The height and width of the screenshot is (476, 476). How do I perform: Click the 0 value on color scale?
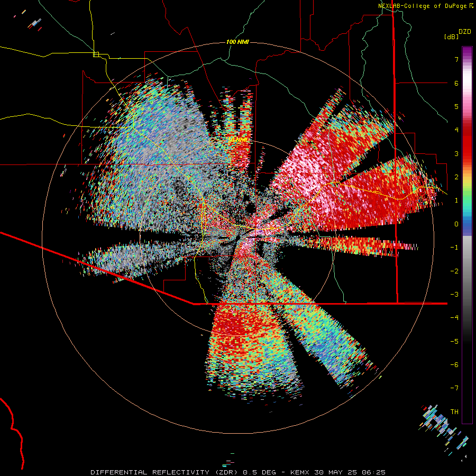456,224
